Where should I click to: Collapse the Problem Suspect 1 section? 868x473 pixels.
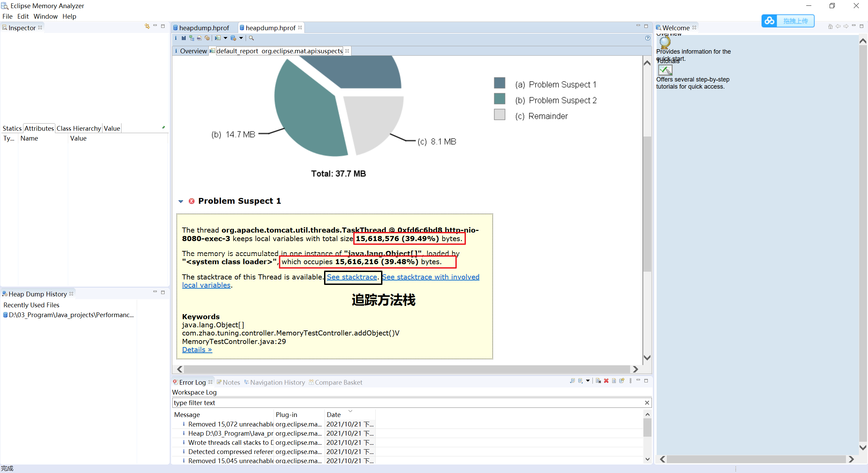181,201
